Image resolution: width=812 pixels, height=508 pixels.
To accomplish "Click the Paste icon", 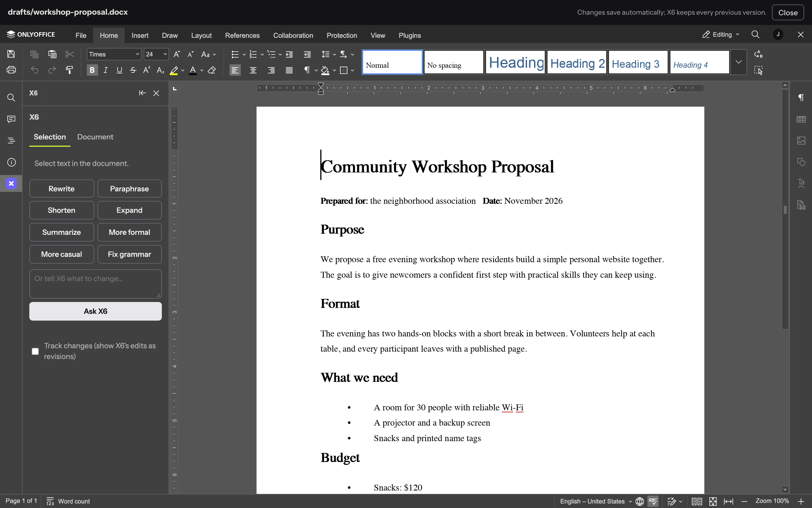I will click(52, 54).
